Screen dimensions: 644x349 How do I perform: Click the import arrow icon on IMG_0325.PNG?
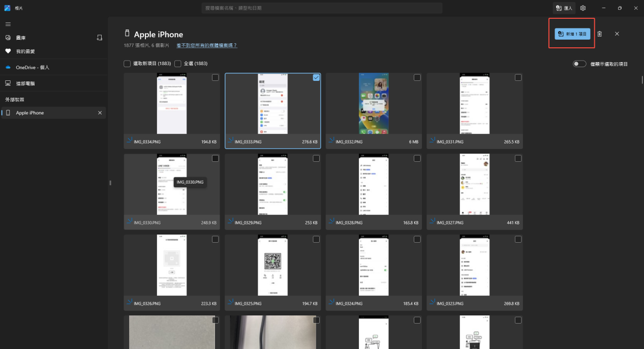(x=231, y=303)
